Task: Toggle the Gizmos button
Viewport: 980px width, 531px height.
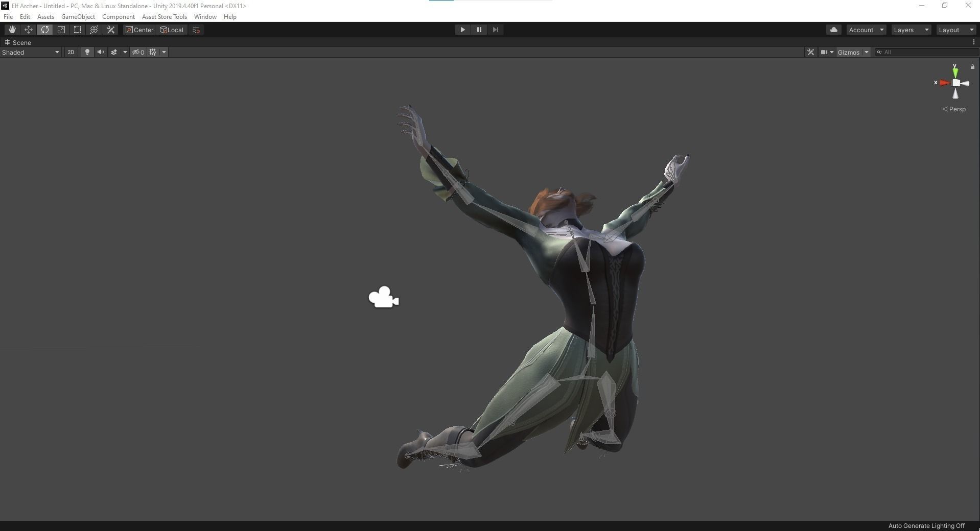Action: (849, 52)
